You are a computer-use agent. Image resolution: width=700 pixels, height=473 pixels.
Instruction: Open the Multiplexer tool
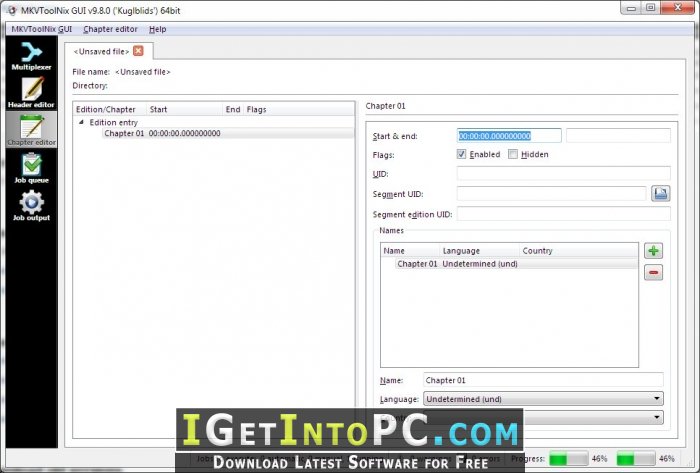pyautogui.click(x=31, y=56)
